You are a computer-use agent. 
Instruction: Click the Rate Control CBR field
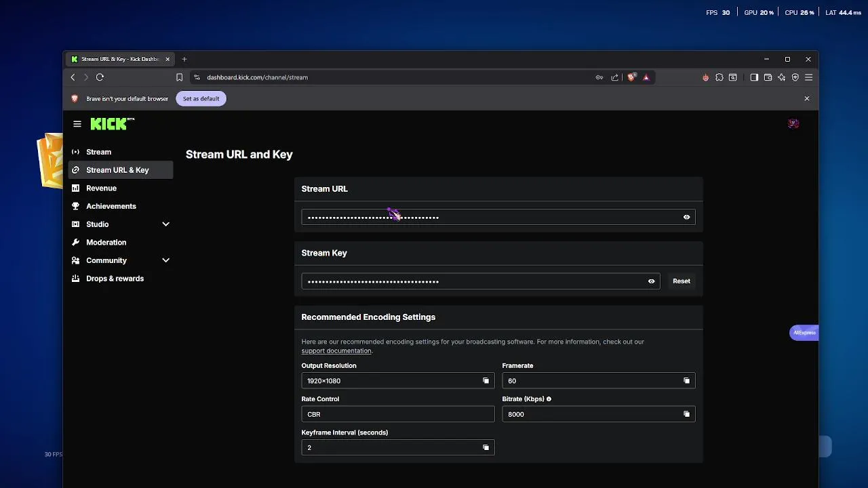click(x=398, y=414)
